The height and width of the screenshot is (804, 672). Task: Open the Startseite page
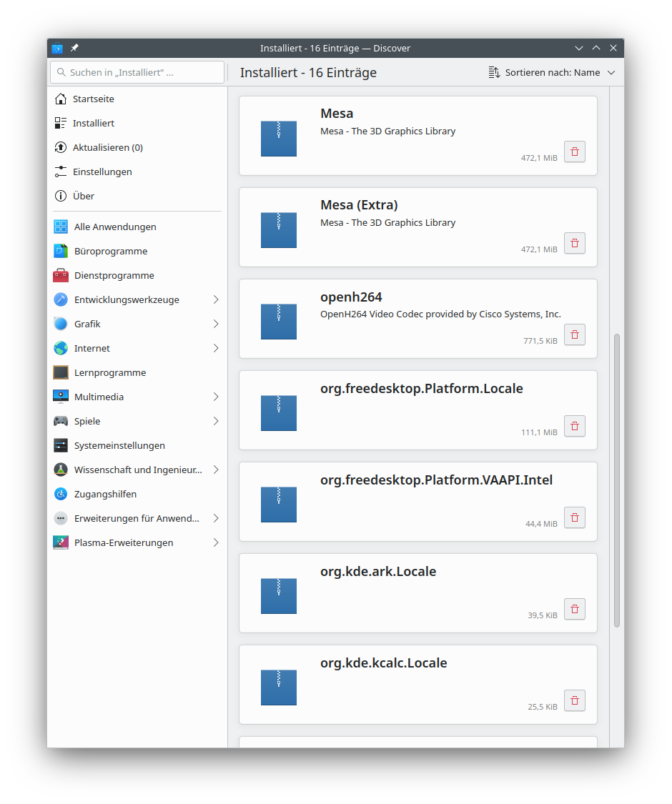click(x=93, y=99)
